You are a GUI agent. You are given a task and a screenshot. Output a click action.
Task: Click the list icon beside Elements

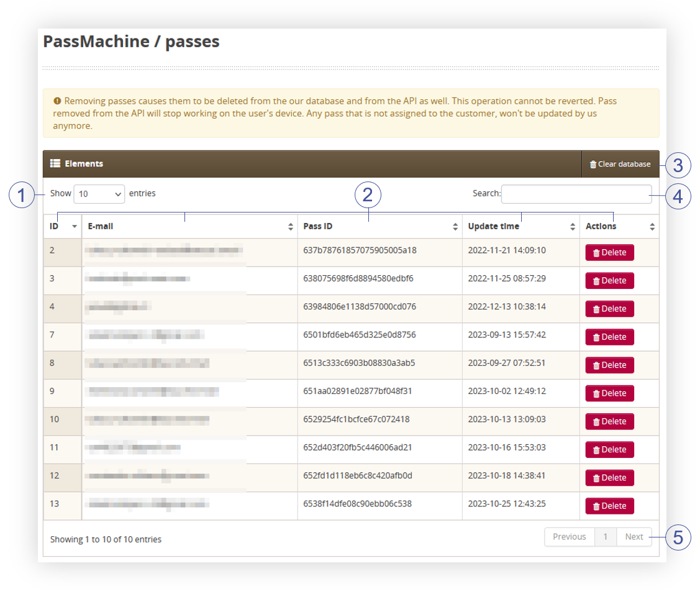click(55, 163)
